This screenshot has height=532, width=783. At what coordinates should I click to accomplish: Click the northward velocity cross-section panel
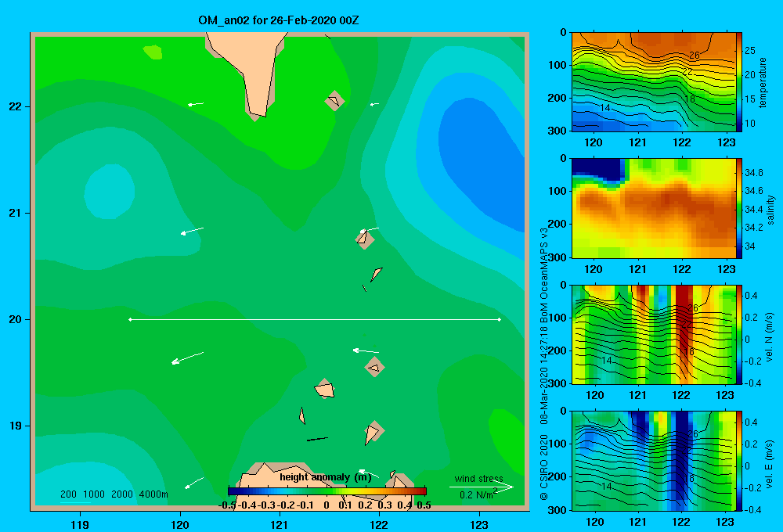point(654,334)
